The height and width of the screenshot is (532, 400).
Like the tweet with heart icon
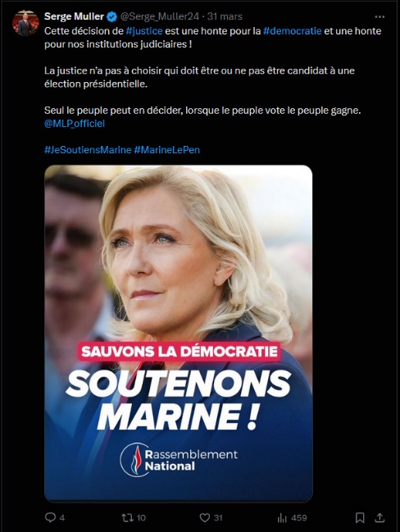tap(205, 517)
